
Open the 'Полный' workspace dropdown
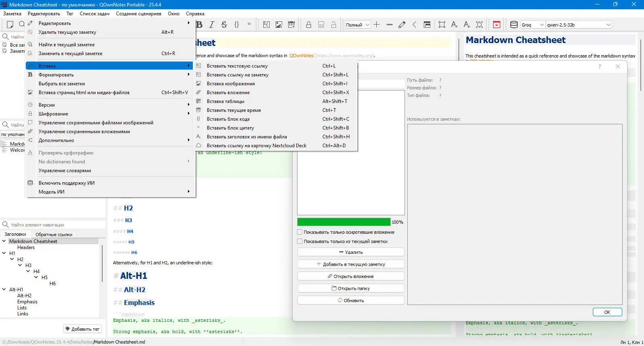357,25
